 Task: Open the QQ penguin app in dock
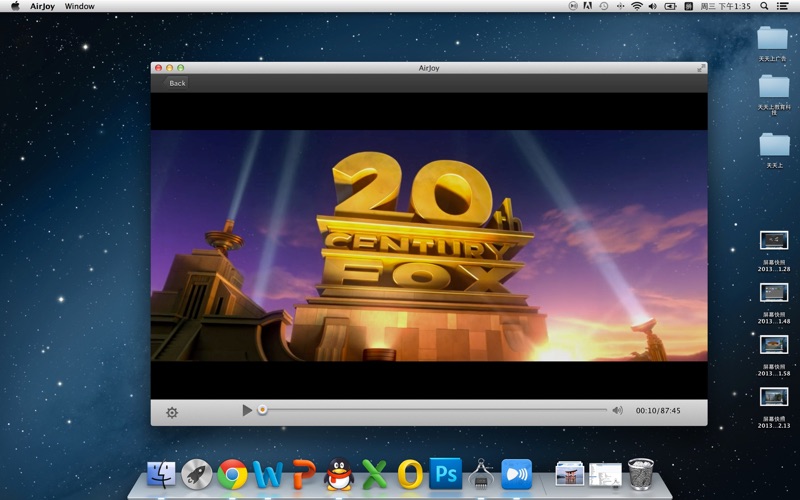pos(339,474)
